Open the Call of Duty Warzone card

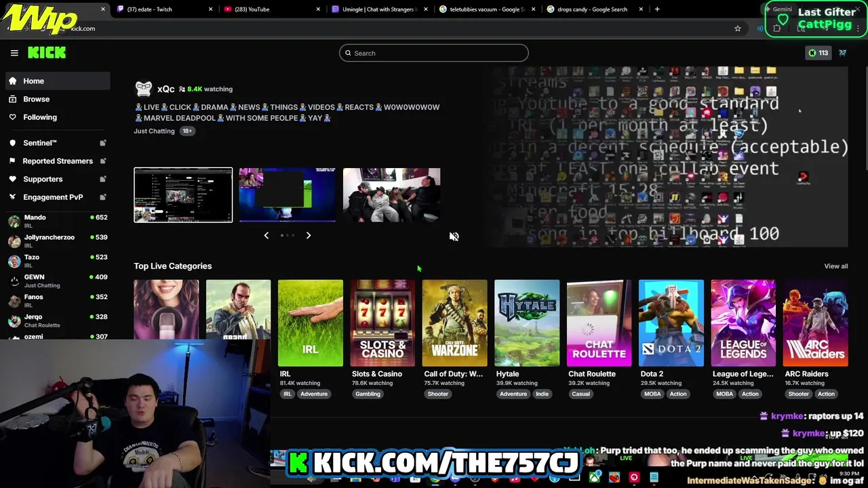pos(454,323)
